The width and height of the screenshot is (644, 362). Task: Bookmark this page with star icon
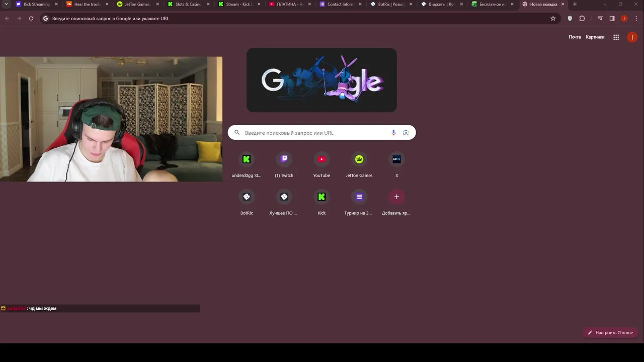(553, 19)
